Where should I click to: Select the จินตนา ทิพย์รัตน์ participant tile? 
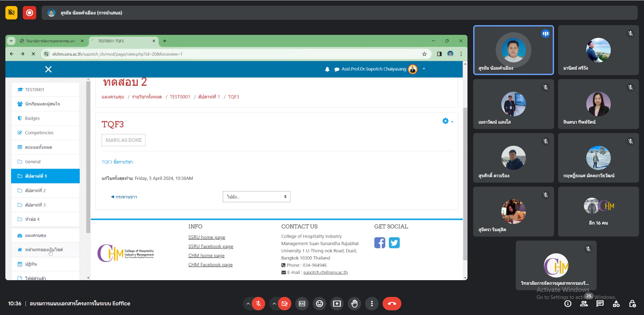click(598, 104)
